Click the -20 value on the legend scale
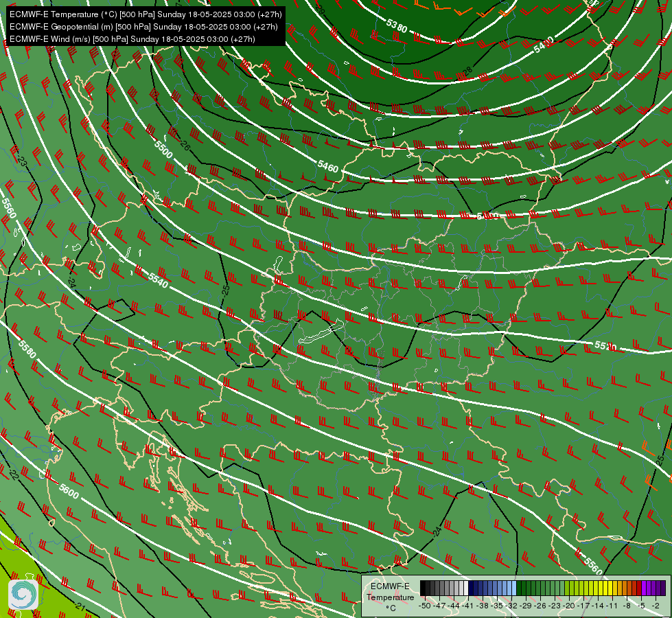This screenshot has height=618, width=672. click(x=569, y=606)
